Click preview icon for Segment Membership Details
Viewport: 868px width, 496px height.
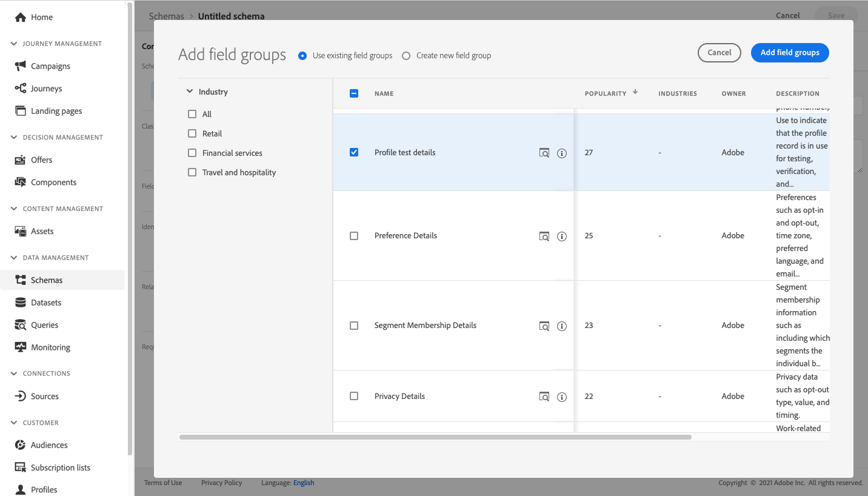544,326
